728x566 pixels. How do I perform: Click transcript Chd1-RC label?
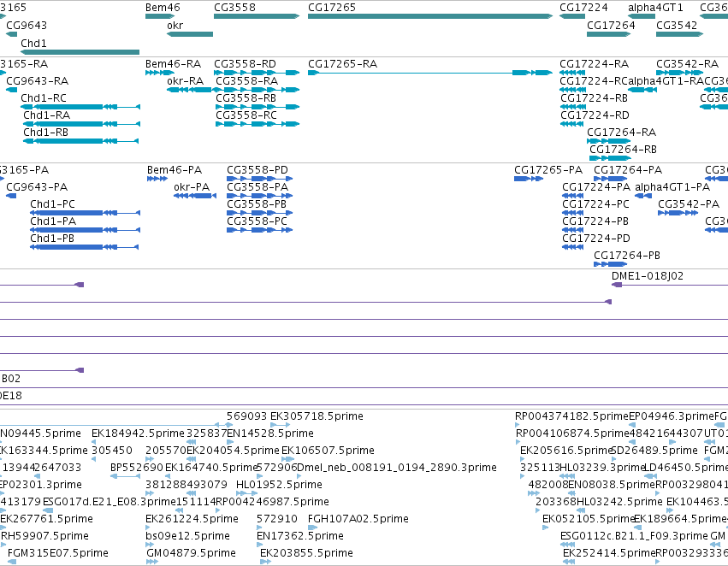click(x=44, y=97)
